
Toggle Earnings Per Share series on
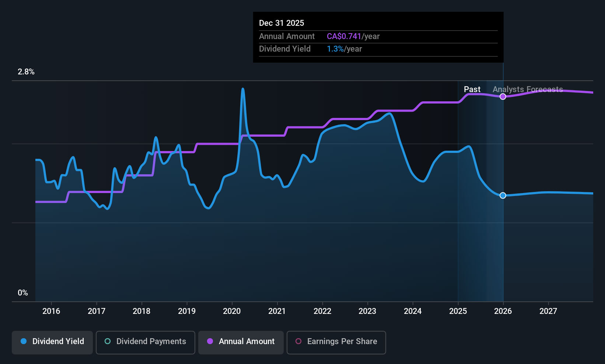[336, 342]
